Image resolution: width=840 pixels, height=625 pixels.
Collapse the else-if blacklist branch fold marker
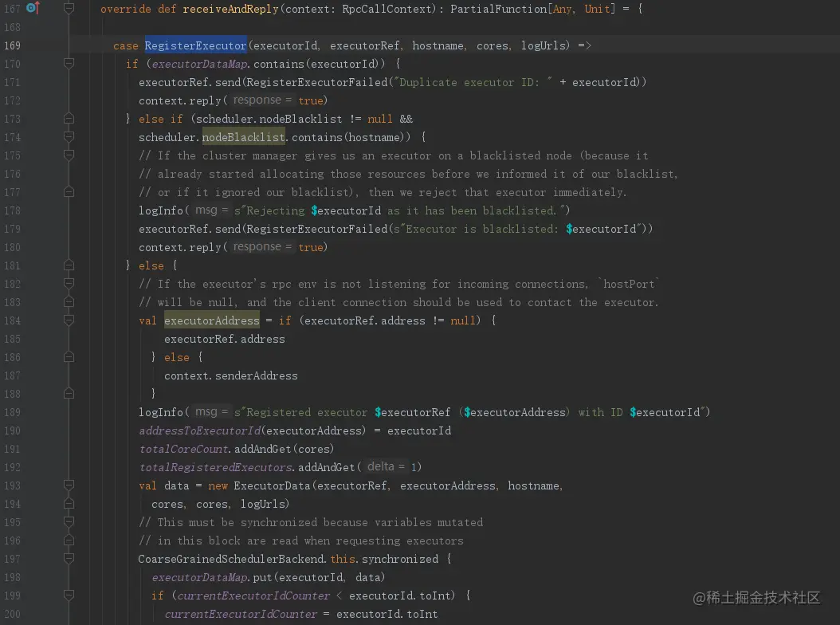tap(69, 137)
